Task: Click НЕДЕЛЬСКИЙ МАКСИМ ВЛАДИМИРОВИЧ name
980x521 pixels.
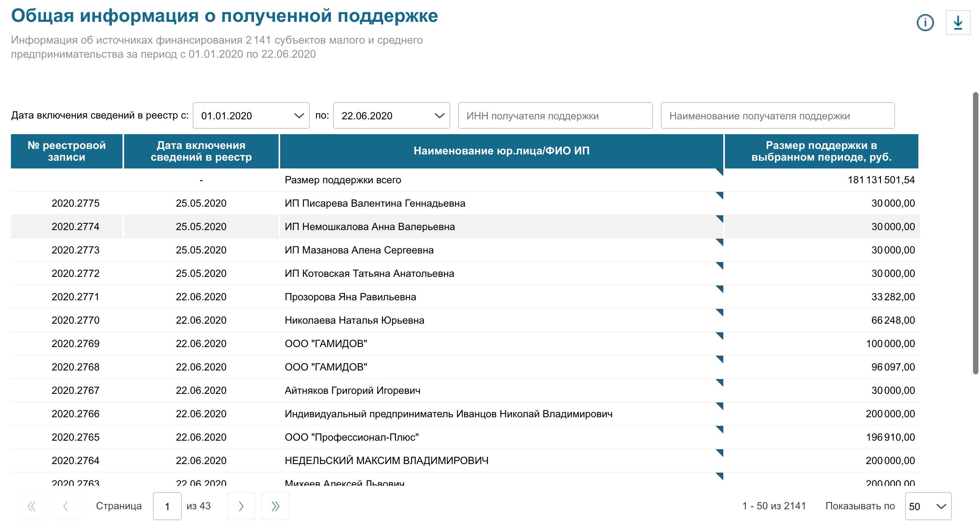Action: 387,461
